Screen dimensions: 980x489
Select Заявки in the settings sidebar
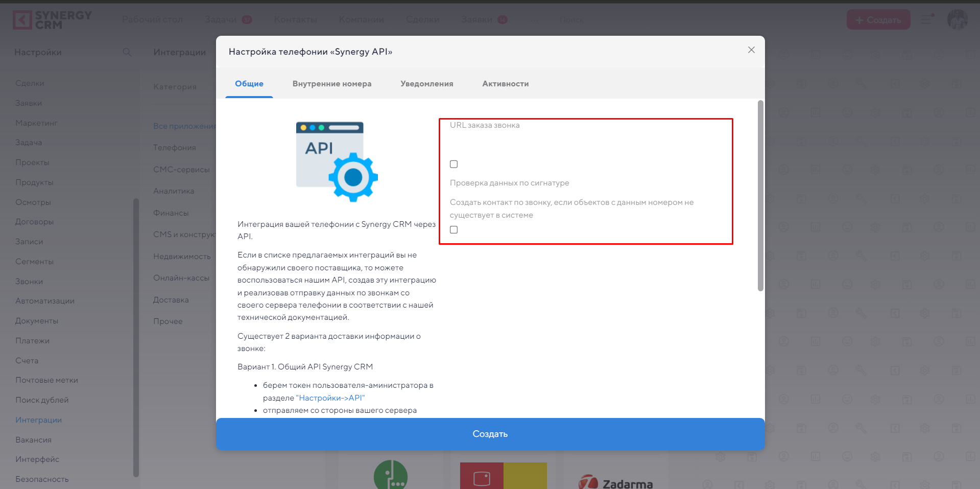(29, 103)
